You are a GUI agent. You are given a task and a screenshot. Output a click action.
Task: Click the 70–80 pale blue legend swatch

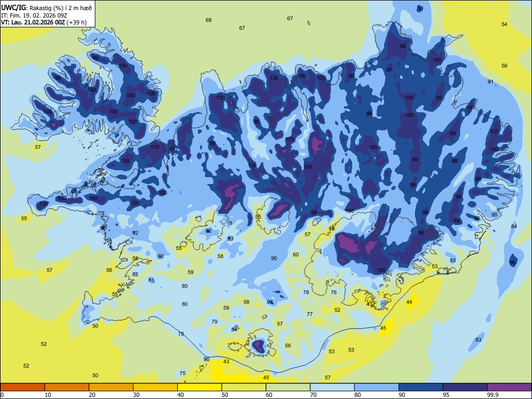(x=332, y=387)
